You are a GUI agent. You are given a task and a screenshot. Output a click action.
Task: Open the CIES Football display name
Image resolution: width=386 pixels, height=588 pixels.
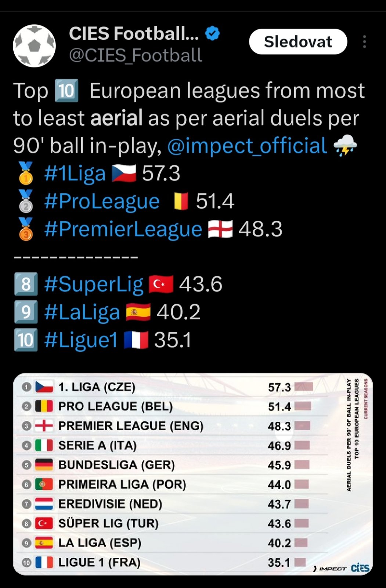[x=134, y=33]
